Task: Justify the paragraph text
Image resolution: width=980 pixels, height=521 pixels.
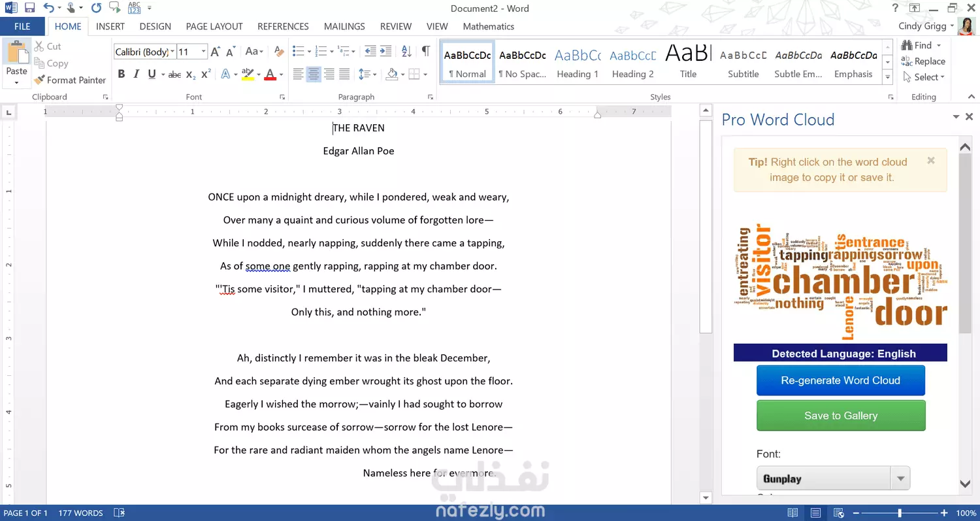Action: 344,75
